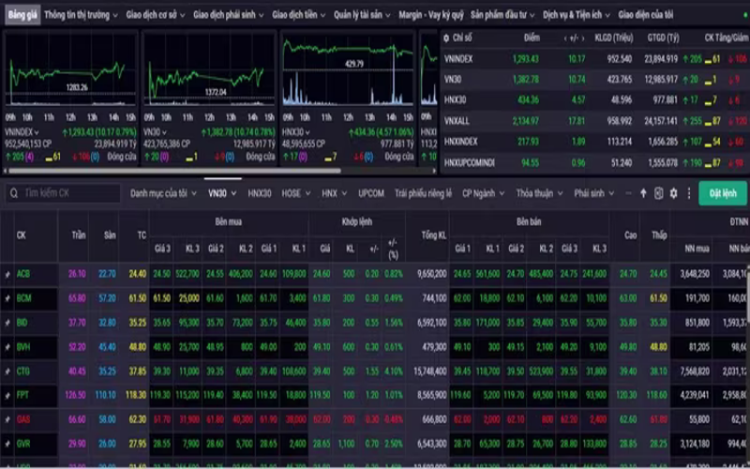The image size is (750, 469).
Task: Pin the ACB stock row
Action: click(8, 273)
